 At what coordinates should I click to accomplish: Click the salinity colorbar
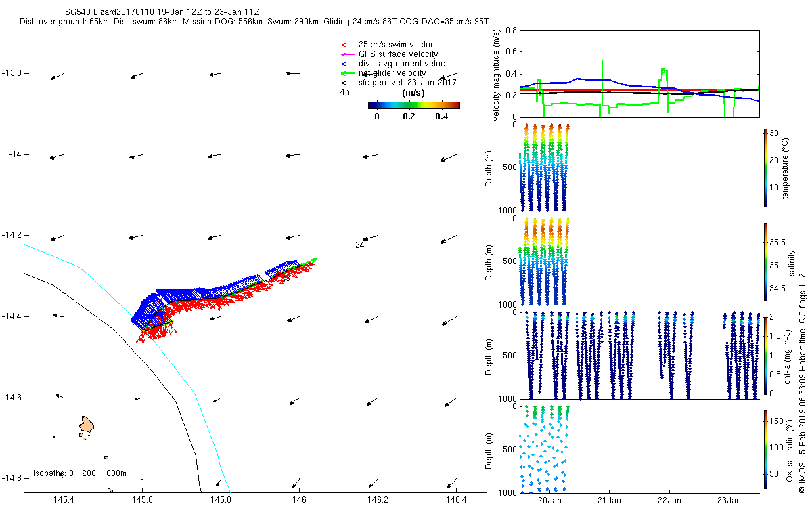pyautogui.click(x=765, y=261)
